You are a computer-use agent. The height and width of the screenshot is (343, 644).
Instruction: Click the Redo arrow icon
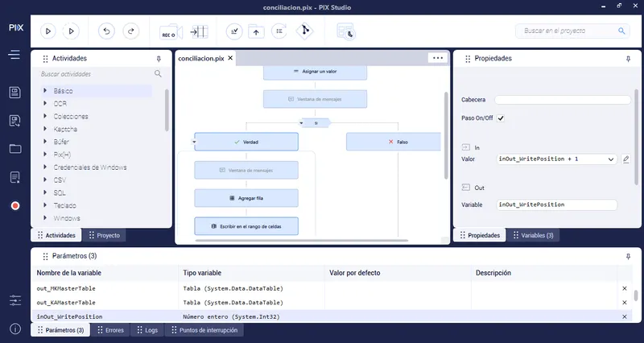pos(131,31)
